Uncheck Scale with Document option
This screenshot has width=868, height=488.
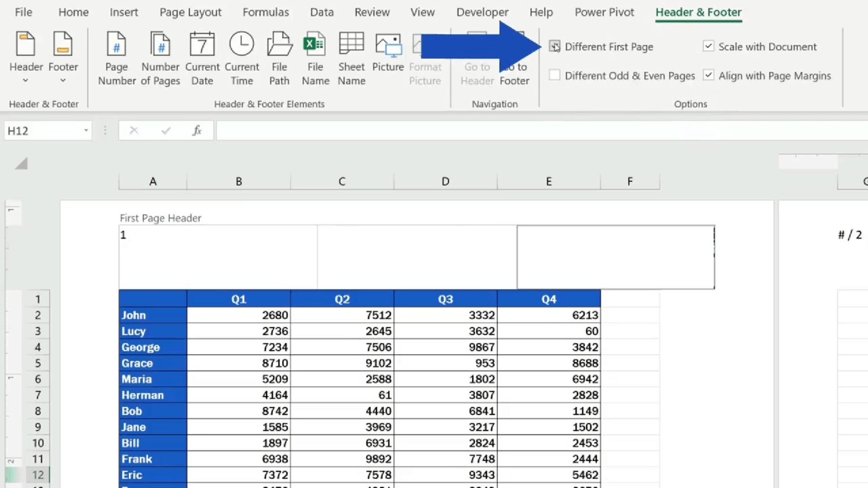709,46
